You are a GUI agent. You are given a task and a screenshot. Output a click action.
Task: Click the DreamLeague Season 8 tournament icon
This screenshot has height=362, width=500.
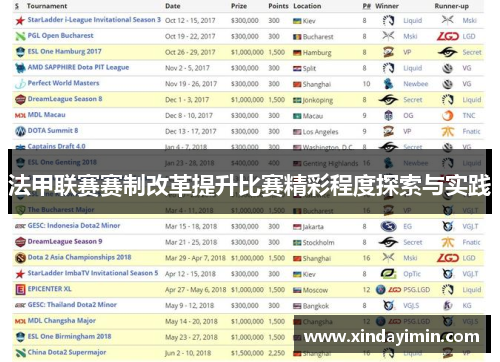pyautogui.click(x=20, y=99)
